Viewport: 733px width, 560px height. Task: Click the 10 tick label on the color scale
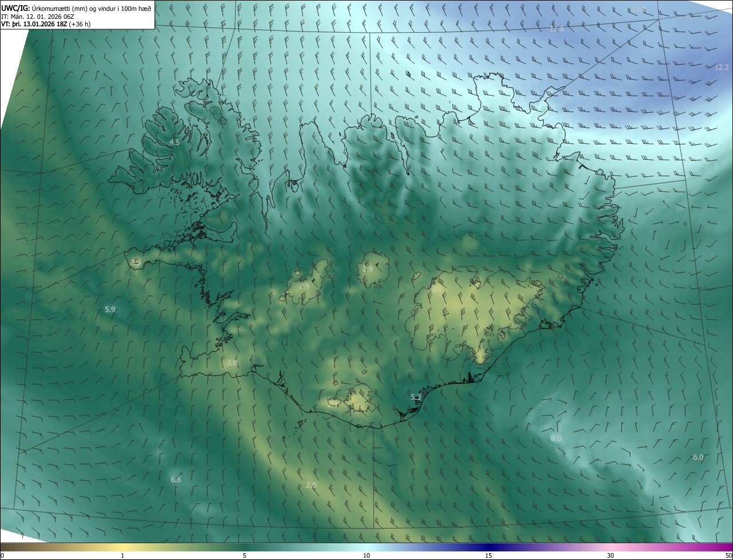pos(366,555)
